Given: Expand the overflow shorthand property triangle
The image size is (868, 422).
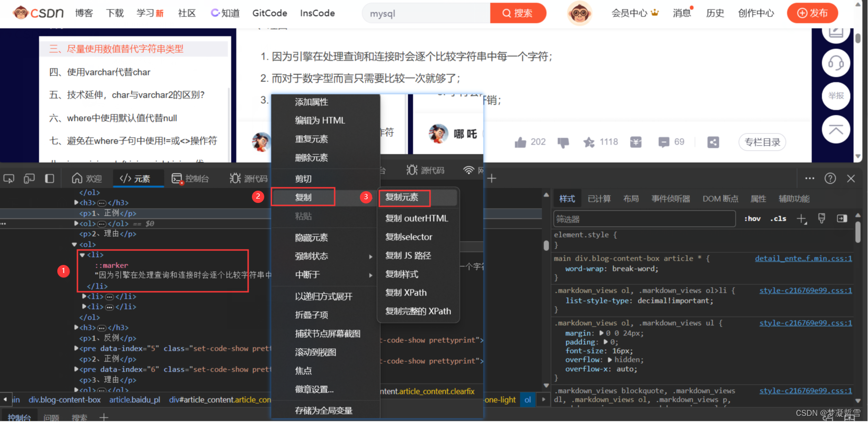Looking at the screenshot, I should pyautogui.click(x=610, y=360).
